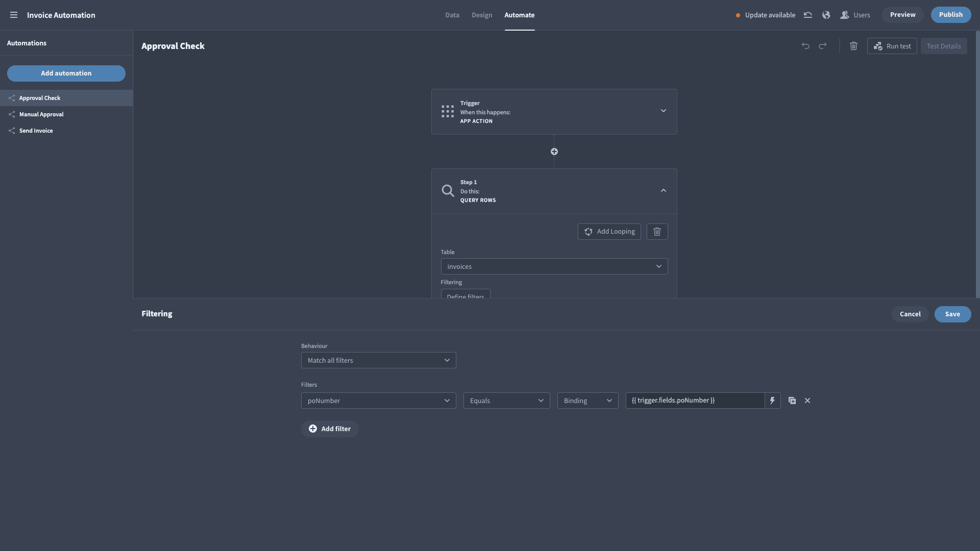Cancel the filtering drawer
The height and width of the screenshot is (551, 980).
coord(910,314)
